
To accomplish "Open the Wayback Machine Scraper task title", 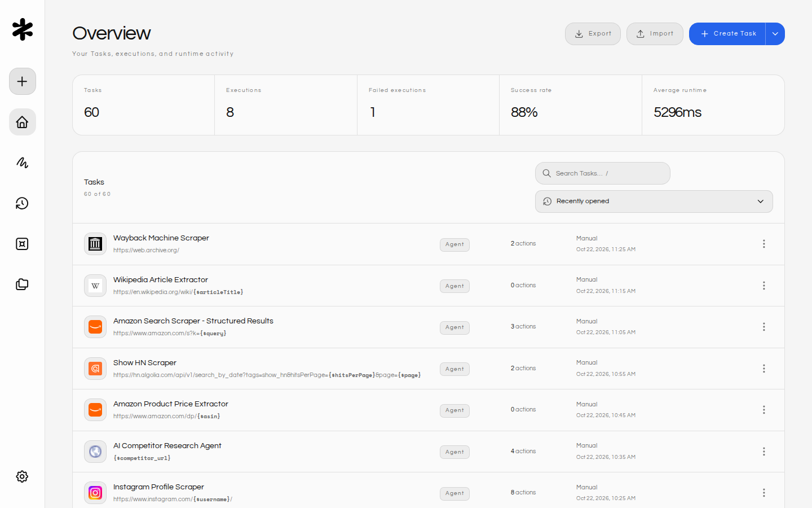I will 161,238.
